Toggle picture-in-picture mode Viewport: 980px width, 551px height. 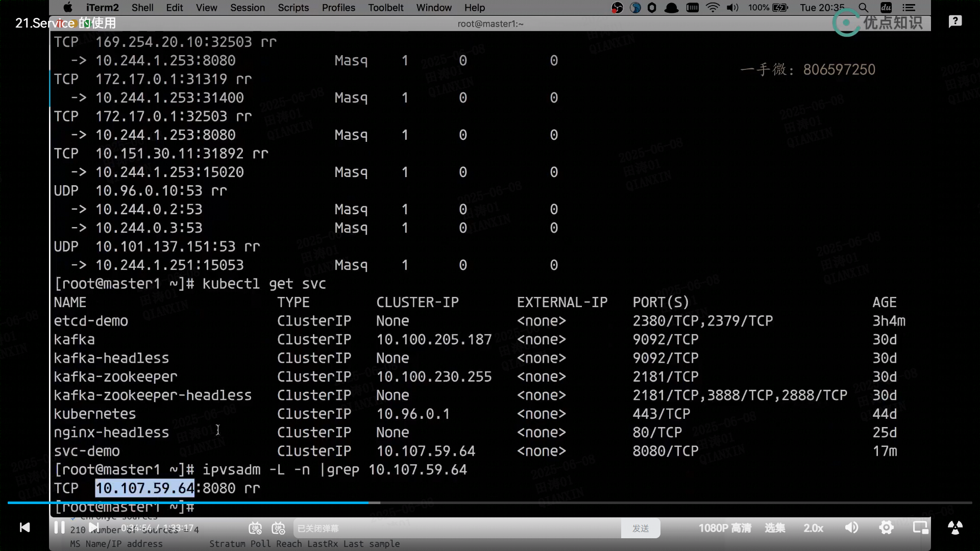click(x=920, y=528)
